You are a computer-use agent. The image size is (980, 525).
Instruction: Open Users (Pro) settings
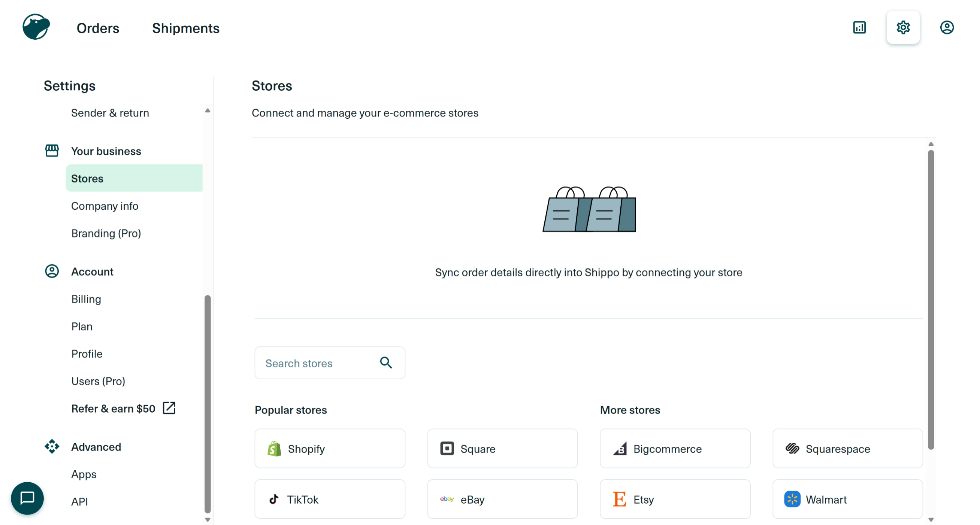tap(98, 381)
